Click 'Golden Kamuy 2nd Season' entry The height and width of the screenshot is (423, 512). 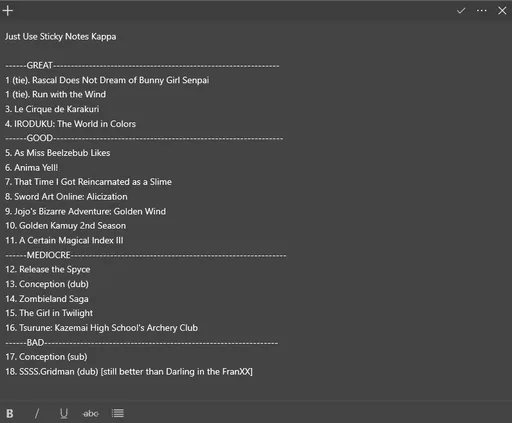pos(66,226)
